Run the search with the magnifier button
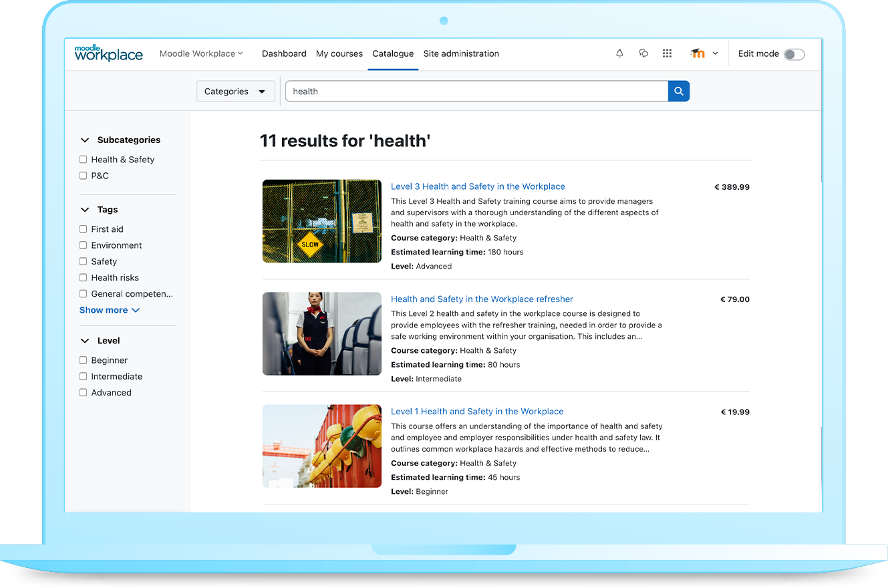Image resolution: width=888 pixels, height=588 pixels. point(678,91)
